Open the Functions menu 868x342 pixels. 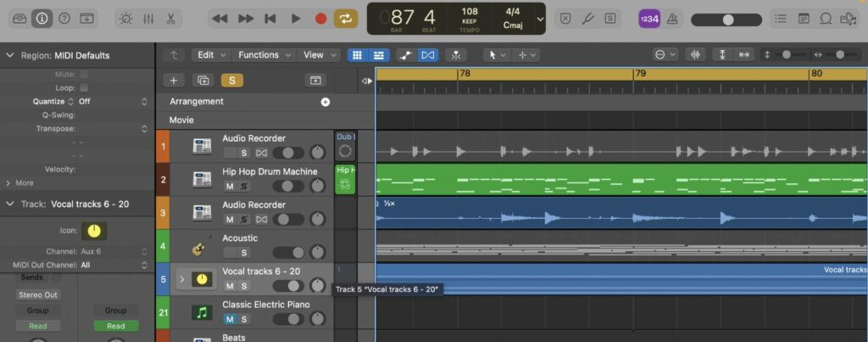click(x=263, y=55)
